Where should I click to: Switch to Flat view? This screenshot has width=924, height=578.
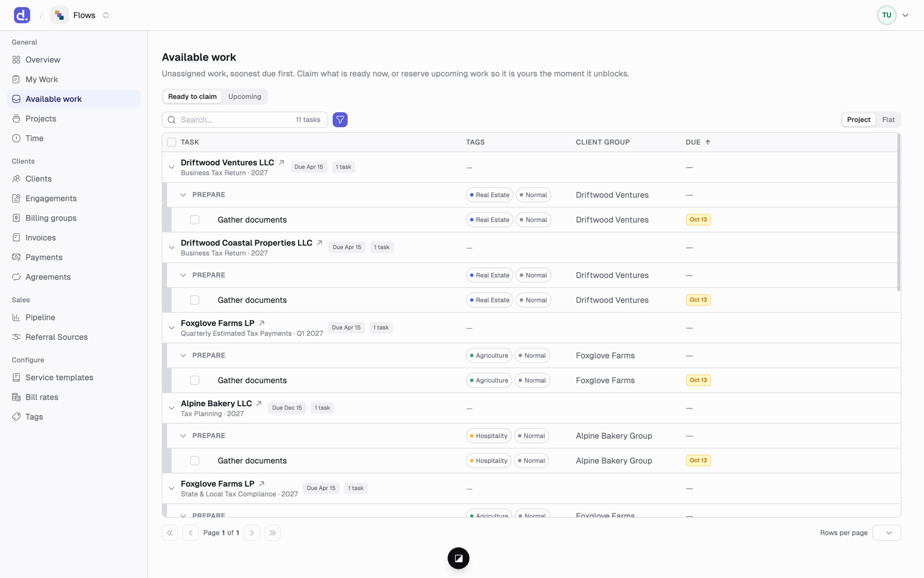coord(888,120)
